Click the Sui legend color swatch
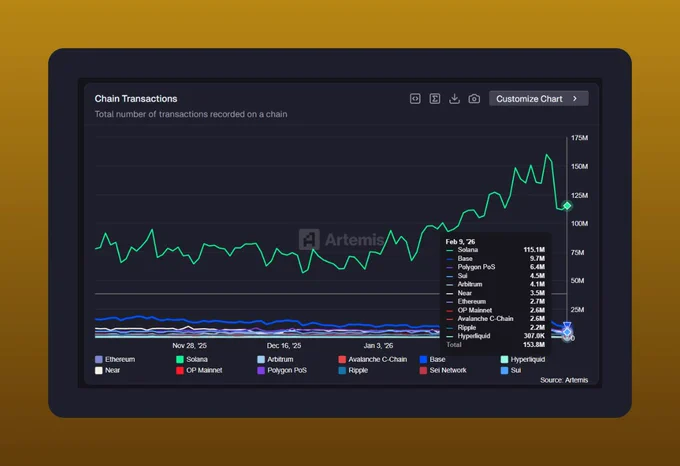 point(504,371)
